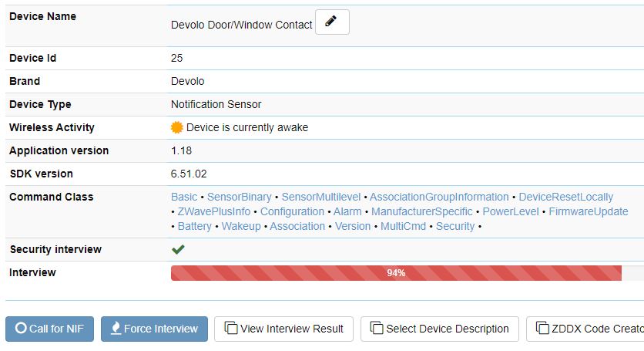
Task: Open the PowerLevel command class
Action: point(511,212)
